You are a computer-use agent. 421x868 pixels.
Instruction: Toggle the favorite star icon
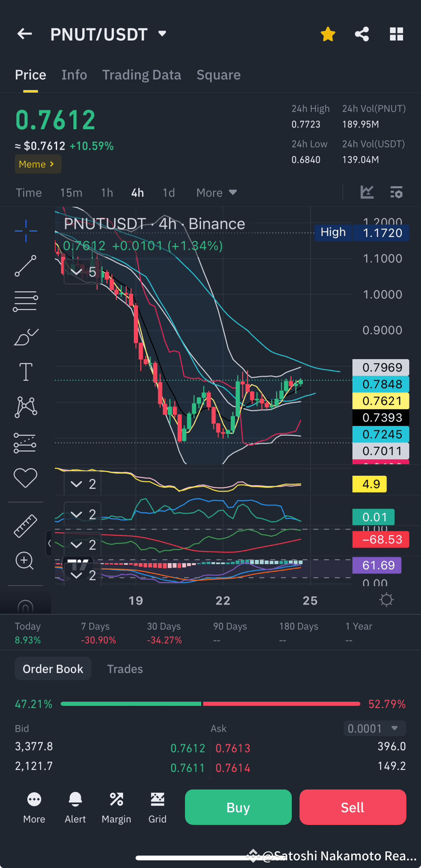pyautogui.click(x=328, y=34)
